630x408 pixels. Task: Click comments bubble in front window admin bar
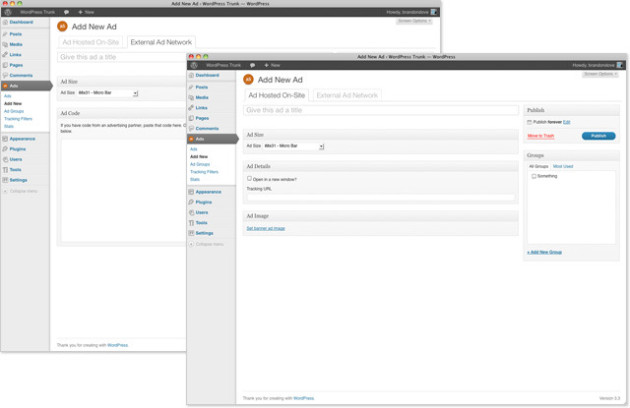click(252, 65)
